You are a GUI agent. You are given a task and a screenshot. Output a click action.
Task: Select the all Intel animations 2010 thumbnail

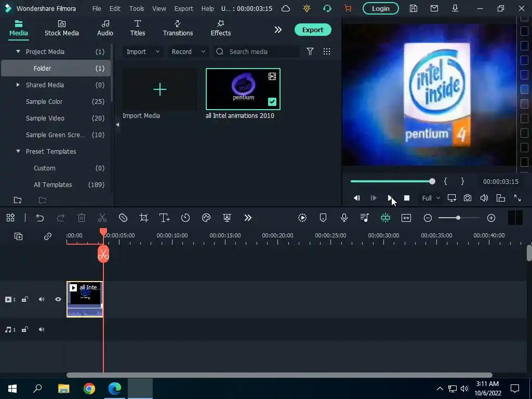[x=243, y=89]
